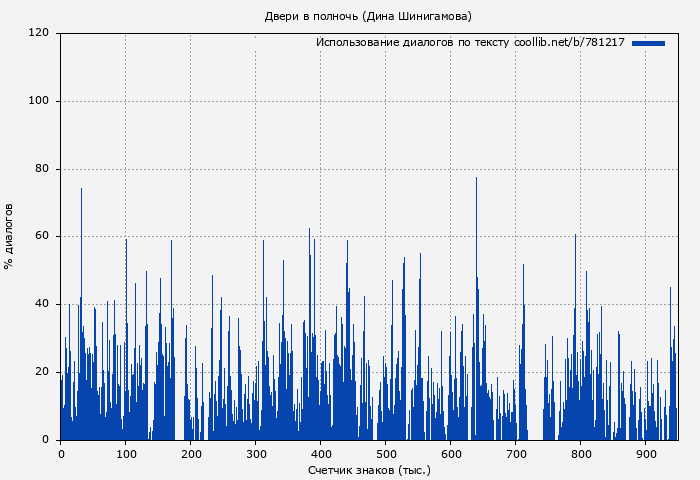The width and height of the screenshot is (700, 480).
Task: Click the 80 tick on the y-axis
Action: click(x=42, y=169)
